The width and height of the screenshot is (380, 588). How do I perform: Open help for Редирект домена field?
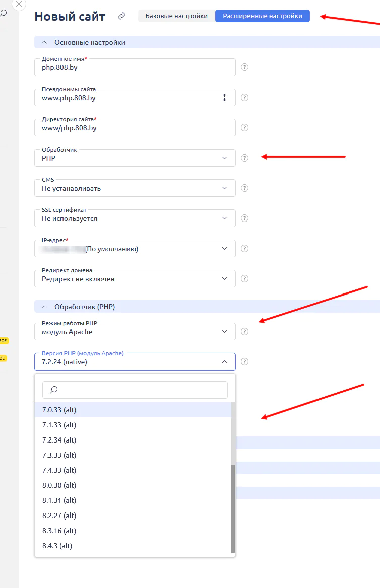point(244,278)
